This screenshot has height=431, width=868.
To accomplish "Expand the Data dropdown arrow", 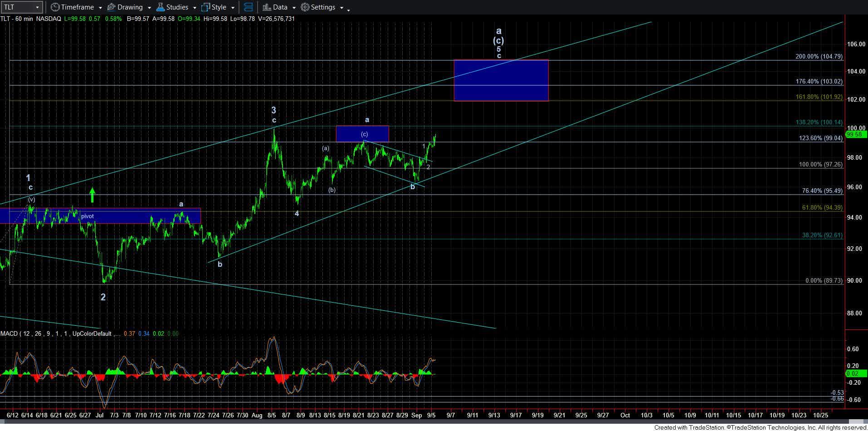I will point(293,8).
